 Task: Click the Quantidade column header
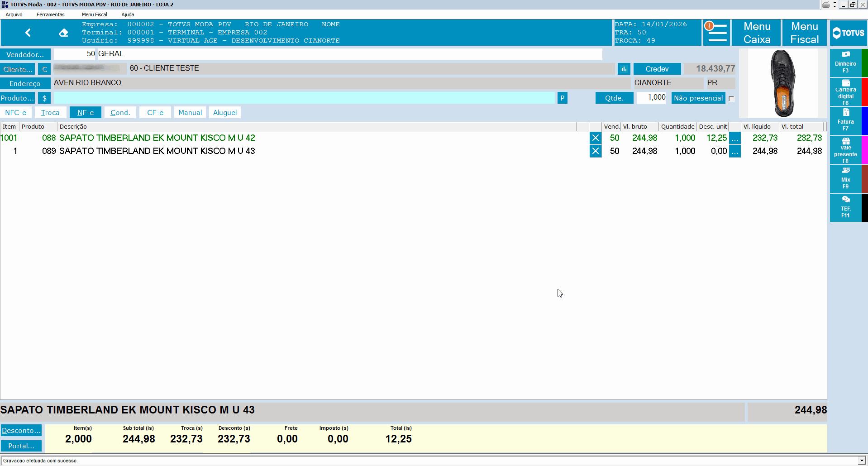677,127
